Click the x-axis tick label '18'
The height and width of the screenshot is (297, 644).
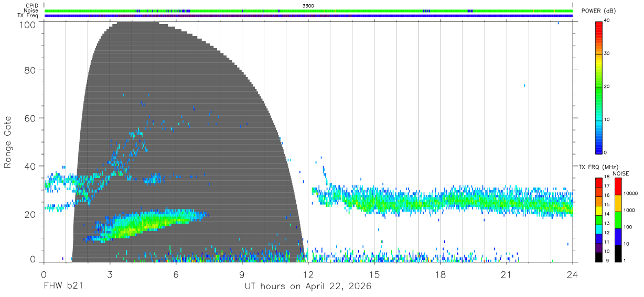click(441, 274)
